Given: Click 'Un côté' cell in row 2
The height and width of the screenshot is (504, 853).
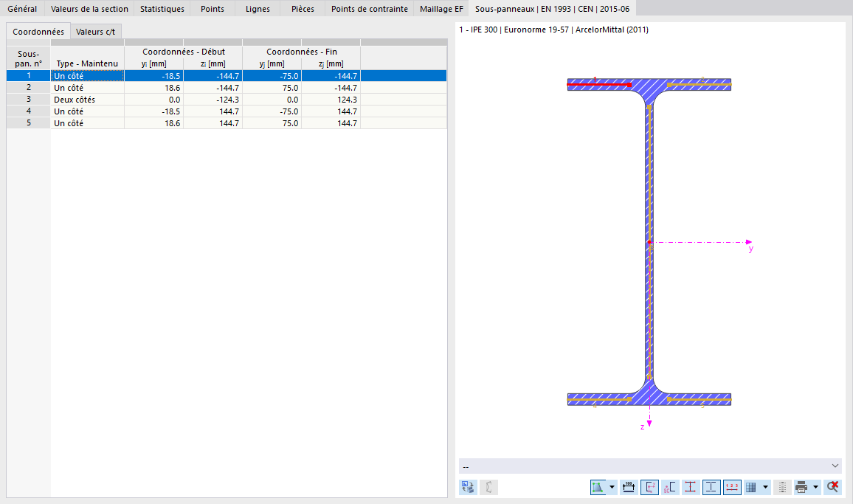Looking at the screenshot, I should pos(87,88).
